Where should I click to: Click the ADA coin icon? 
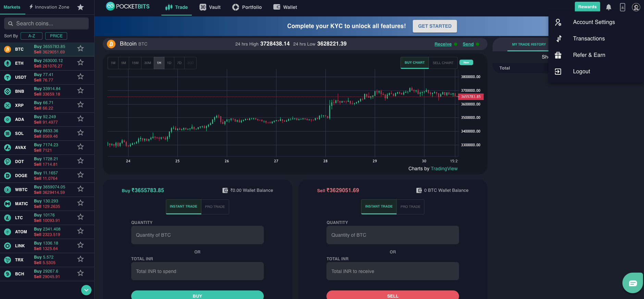(x=8, y=120)
